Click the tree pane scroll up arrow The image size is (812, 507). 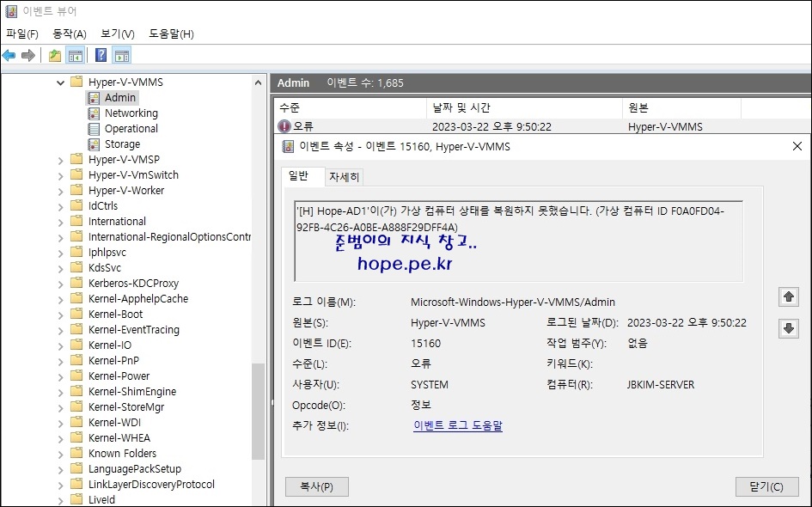point(258,82)
